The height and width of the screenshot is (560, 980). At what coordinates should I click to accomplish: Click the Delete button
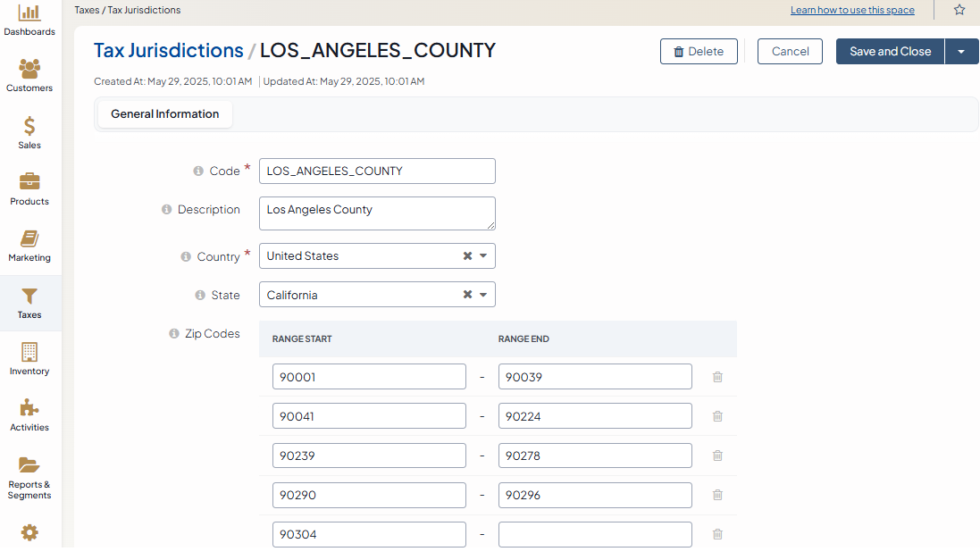[x=699, y=52]
